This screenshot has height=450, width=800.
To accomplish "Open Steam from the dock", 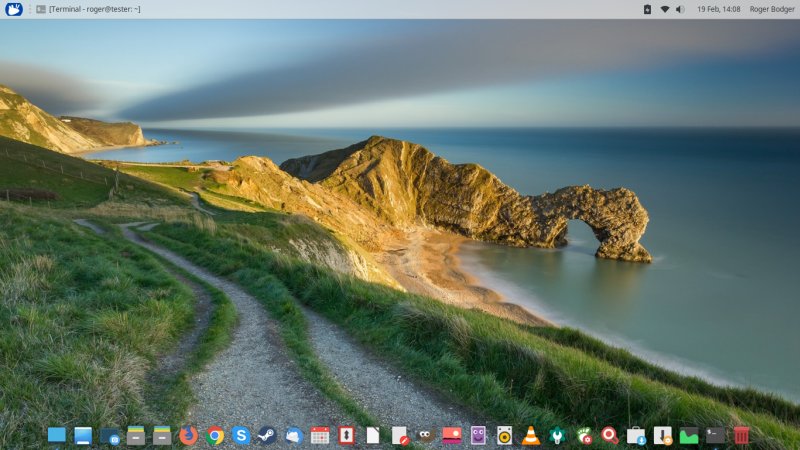I will click(x=267, y=435).
